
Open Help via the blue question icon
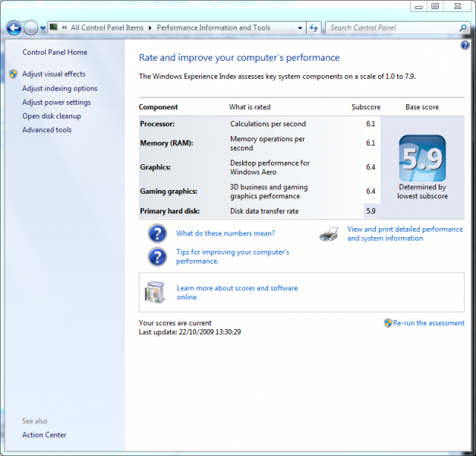(x=465, y=46)
